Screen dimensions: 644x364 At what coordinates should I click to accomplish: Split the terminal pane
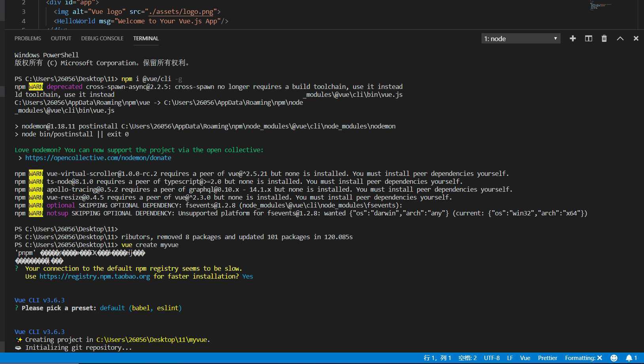(589, 38)
